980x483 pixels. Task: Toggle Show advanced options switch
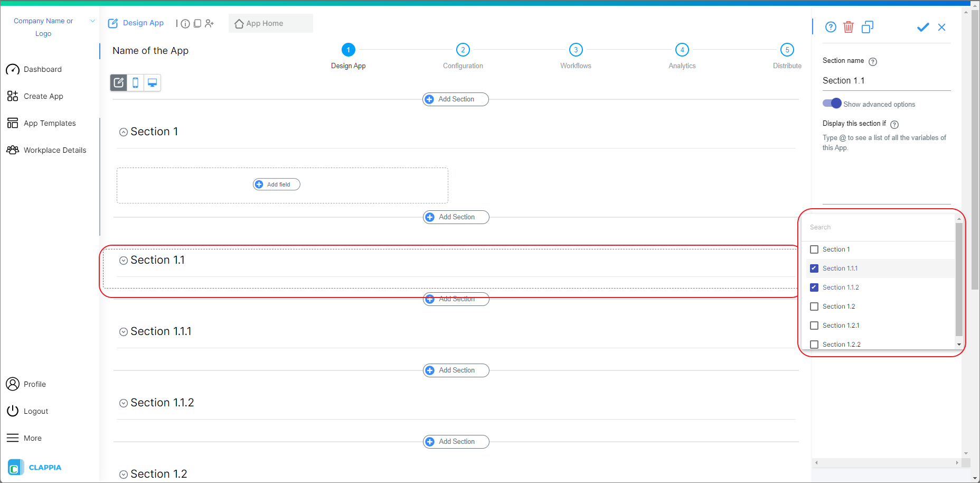click(832, 104)
